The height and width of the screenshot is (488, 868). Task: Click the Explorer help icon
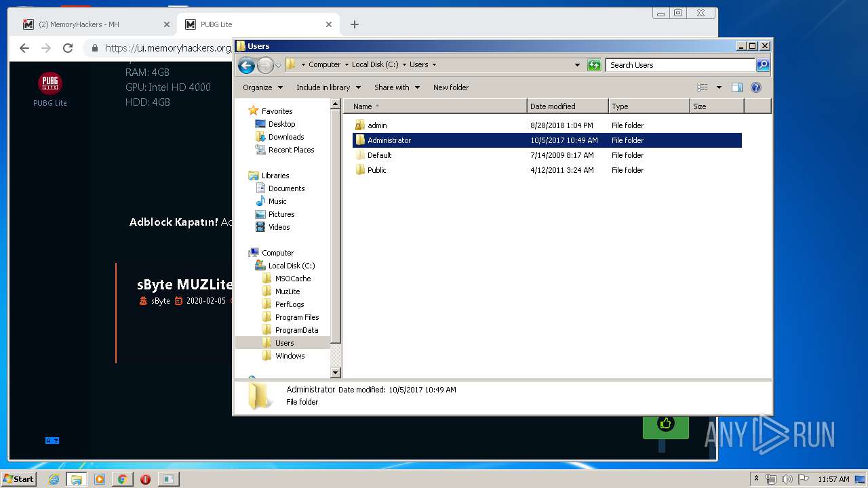[756, 87]
